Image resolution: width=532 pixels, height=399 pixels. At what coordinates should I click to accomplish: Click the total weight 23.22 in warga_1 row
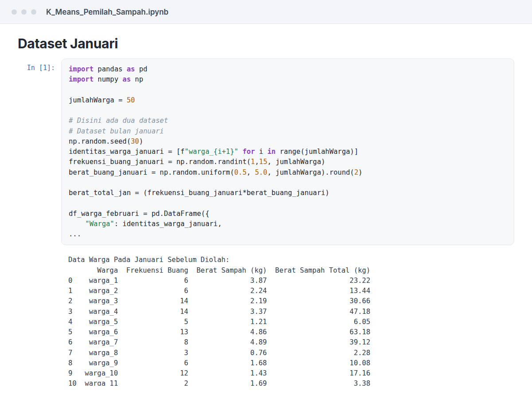click(360, 281)
